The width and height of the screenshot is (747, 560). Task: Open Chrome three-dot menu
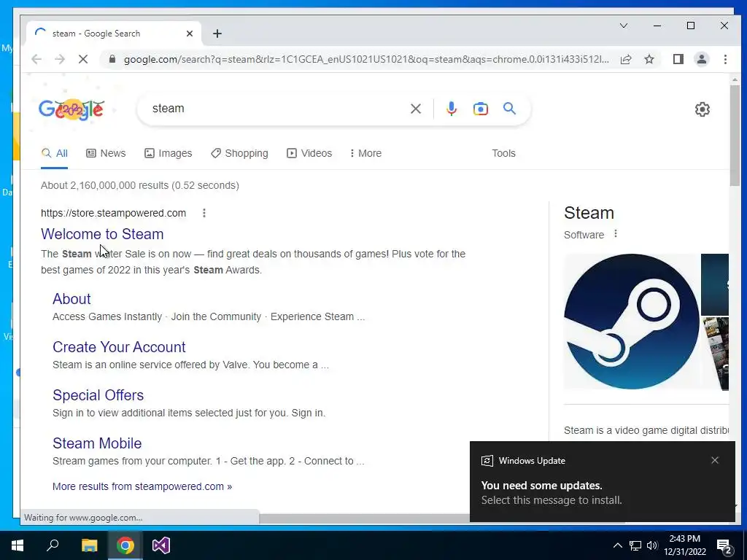[725, 59]
